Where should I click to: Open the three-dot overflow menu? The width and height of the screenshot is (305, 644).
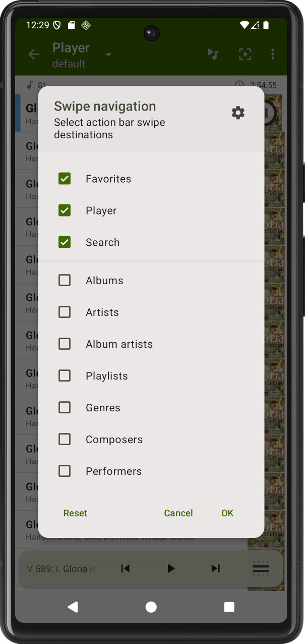(x=273, y=55)
